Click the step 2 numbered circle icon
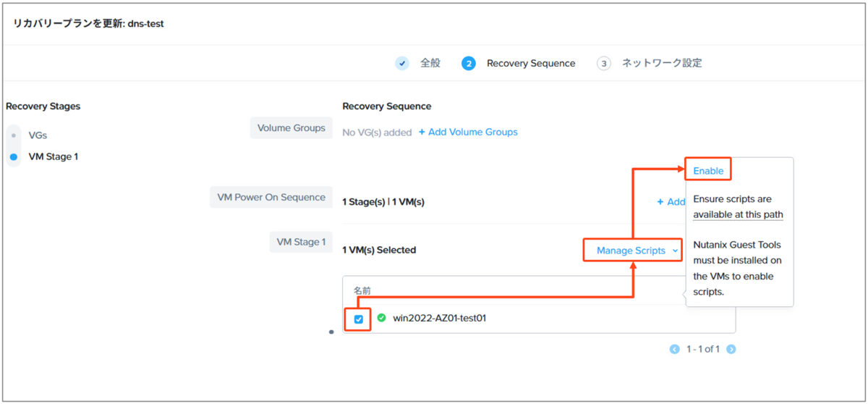 469,63
